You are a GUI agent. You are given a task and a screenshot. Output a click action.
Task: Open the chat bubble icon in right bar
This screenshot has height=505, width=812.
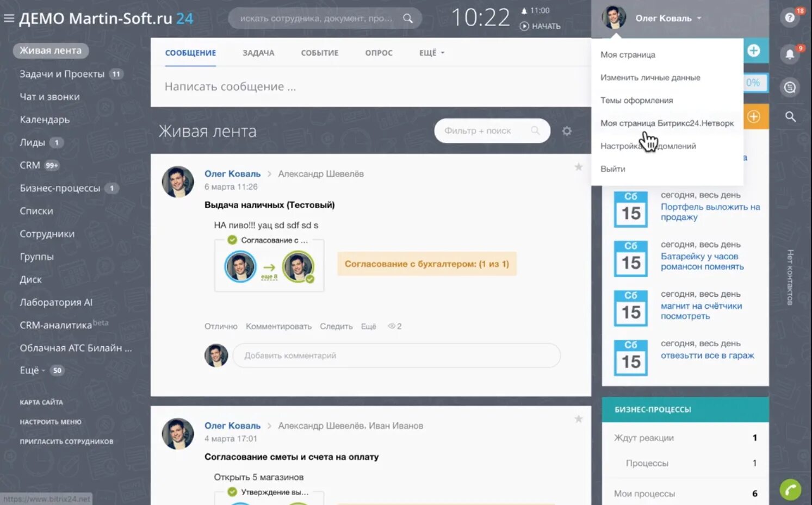point(790,87)
